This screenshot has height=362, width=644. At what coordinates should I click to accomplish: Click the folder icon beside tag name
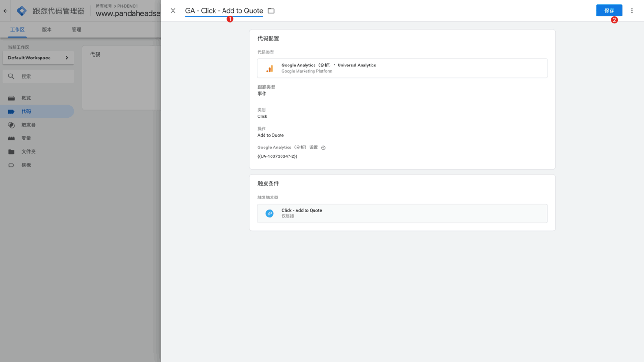coord(271,11)
